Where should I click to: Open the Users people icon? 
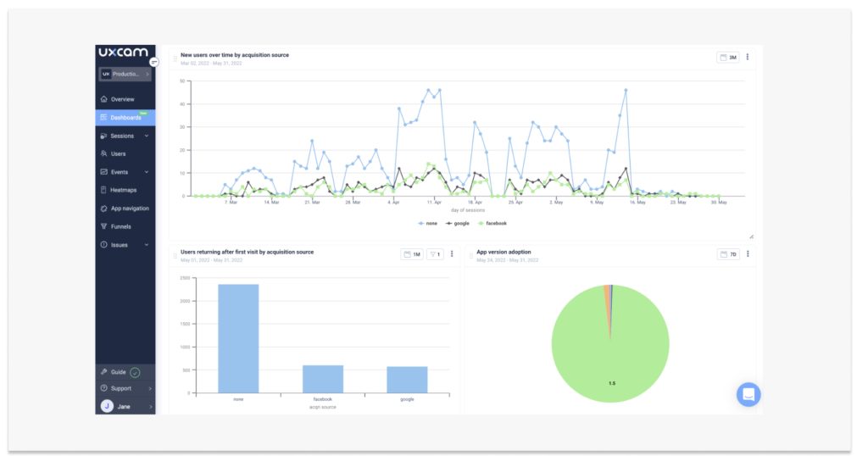pyautogui.click(x=103, y=153)
